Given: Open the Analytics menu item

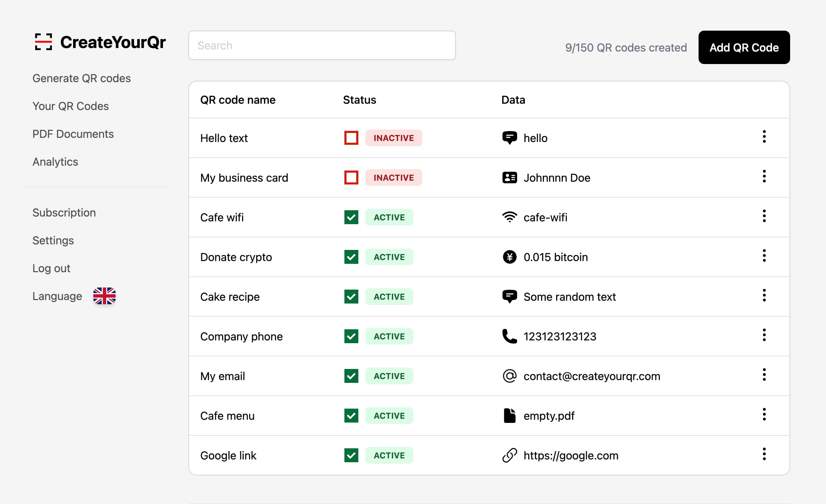Looking at the screenshot, I should (55, 162).
